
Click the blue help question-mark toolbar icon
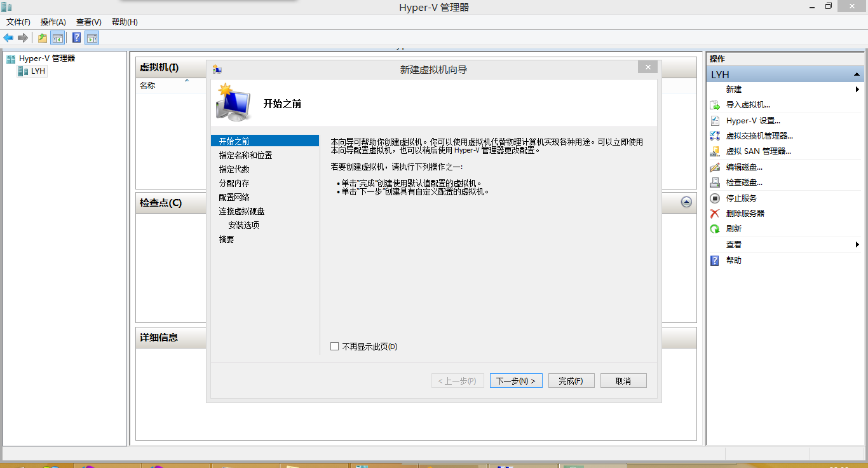point(76,38)
